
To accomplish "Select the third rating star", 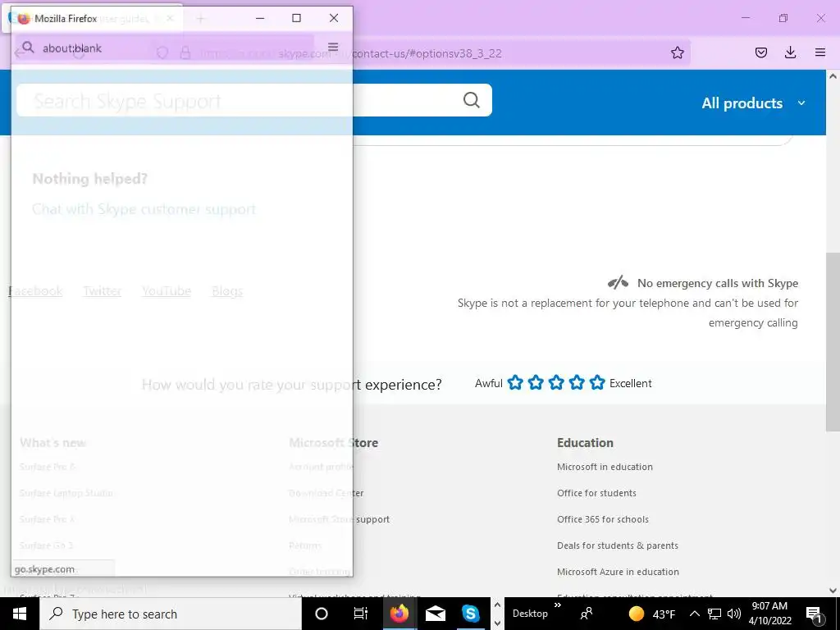I will coord(556,382).
